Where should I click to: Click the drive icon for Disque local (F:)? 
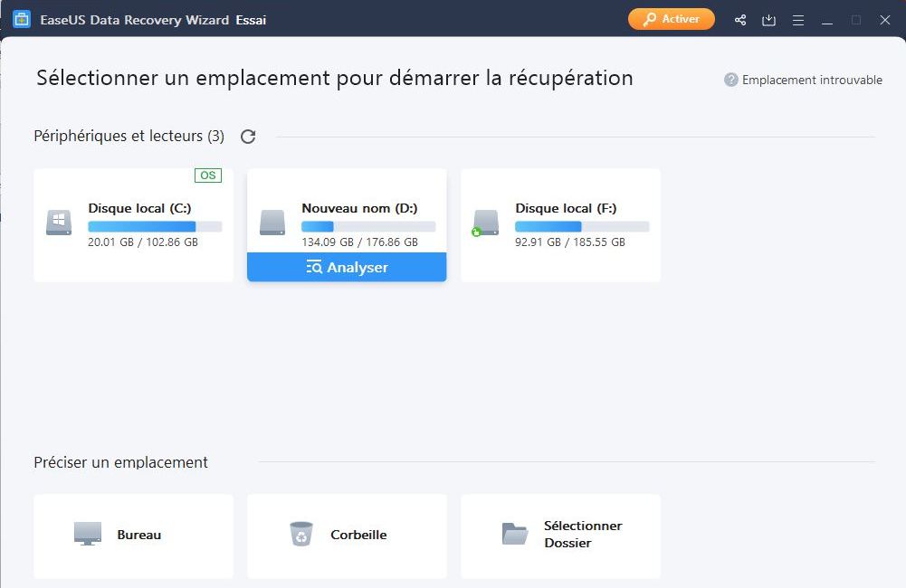pyautogui.click(x=485, y=223)
